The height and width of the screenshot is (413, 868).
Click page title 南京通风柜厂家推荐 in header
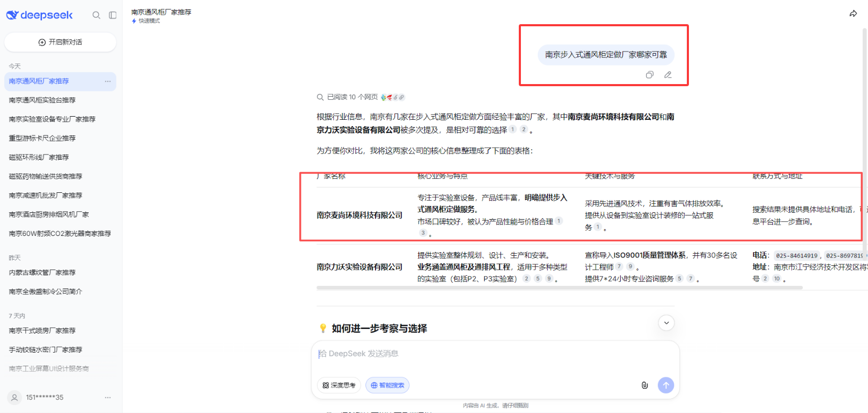pos(161,12)
